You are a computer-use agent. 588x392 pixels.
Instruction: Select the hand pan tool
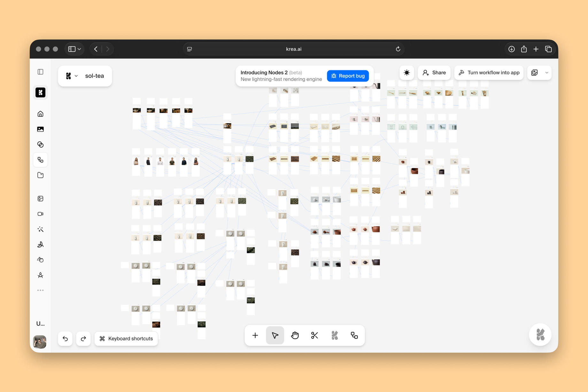[295, 335]
